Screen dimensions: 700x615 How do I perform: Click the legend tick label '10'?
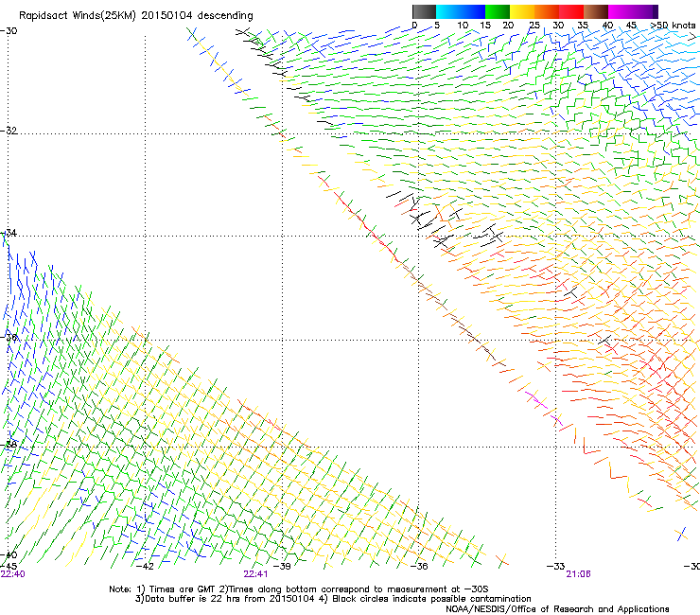pyautogui.click(x=463, y=26)
